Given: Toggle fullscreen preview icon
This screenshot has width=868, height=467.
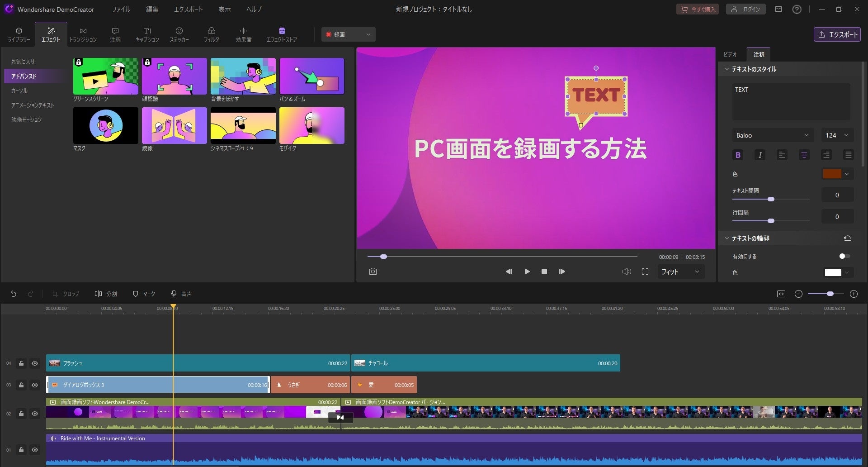Looking at the screenshot, I should click(645, 272).
